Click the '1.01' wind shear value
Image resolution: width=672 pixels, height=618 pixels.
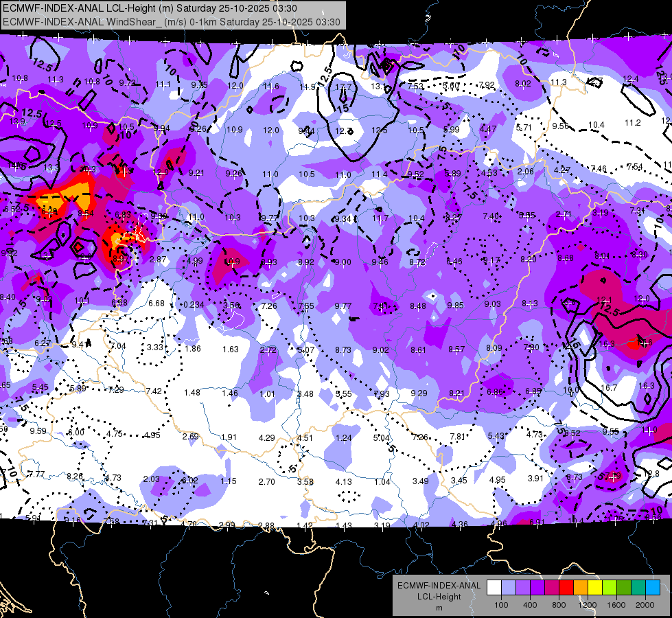[268, 393]
